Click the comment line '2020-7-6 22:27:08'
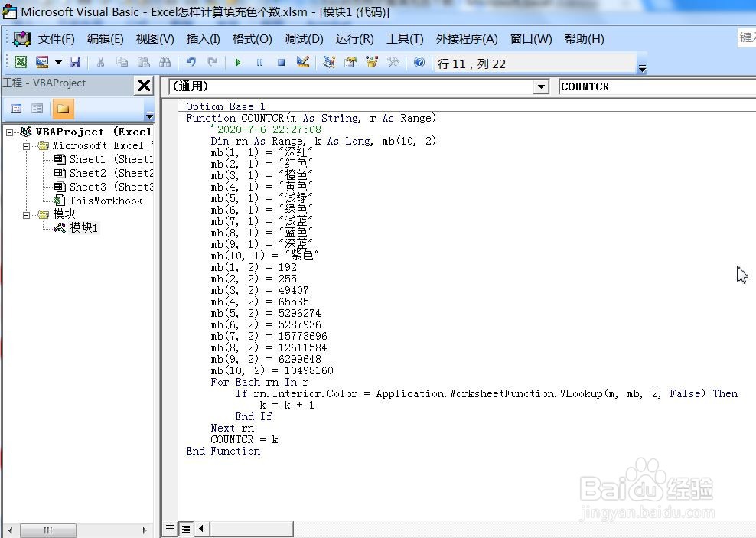The height and width of the screenshot is (538, 756). [266, 129]
